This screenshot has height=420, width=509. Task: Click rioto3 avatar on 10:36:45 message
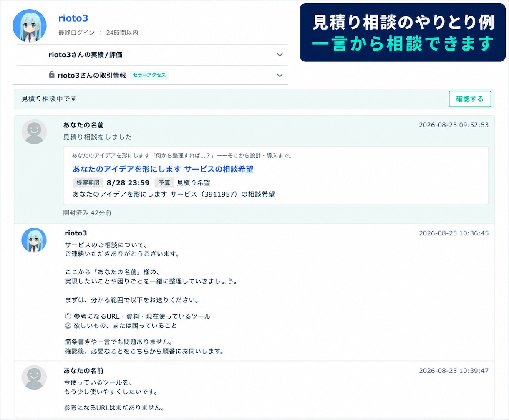[34, 240]
